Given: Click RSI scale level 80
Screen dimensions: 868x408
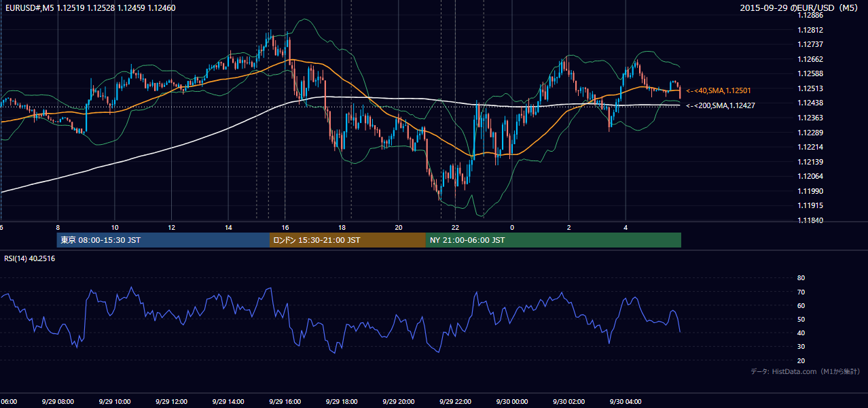Looking at the screenshot, I should (x=801, y=278).
